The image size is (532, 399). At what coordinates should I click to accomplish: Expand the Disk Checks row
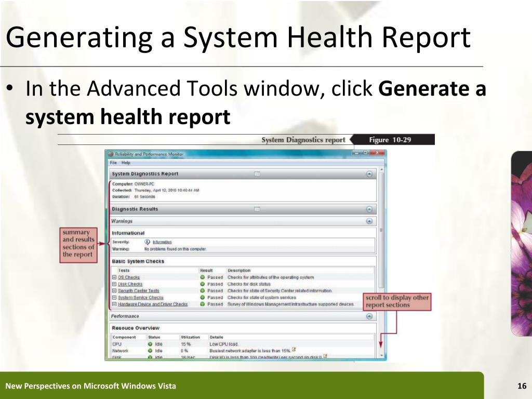(114, 284)
